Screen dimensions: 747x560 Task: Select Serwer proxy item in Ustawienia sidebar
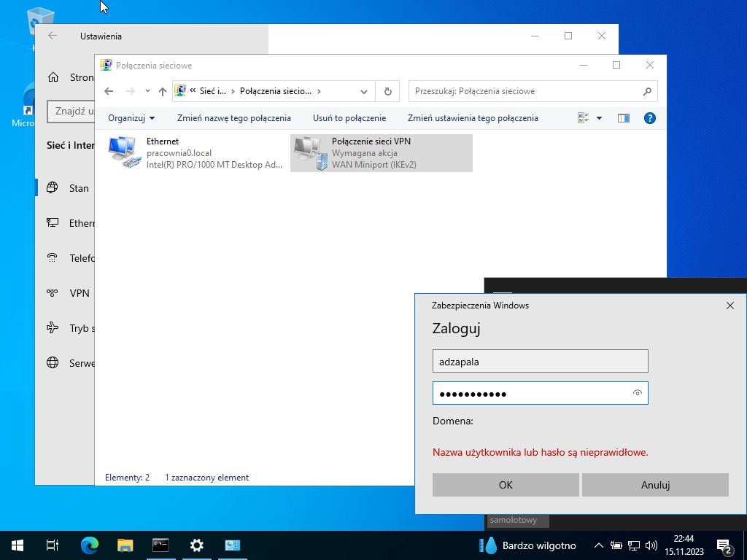pos(66,363)
